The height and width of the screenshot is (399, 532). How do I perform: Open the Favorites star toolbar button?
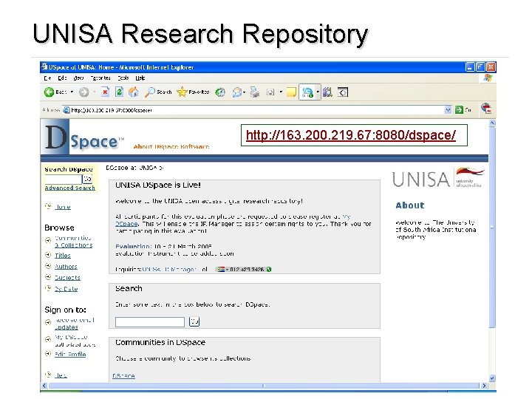(x=193, y=92)
